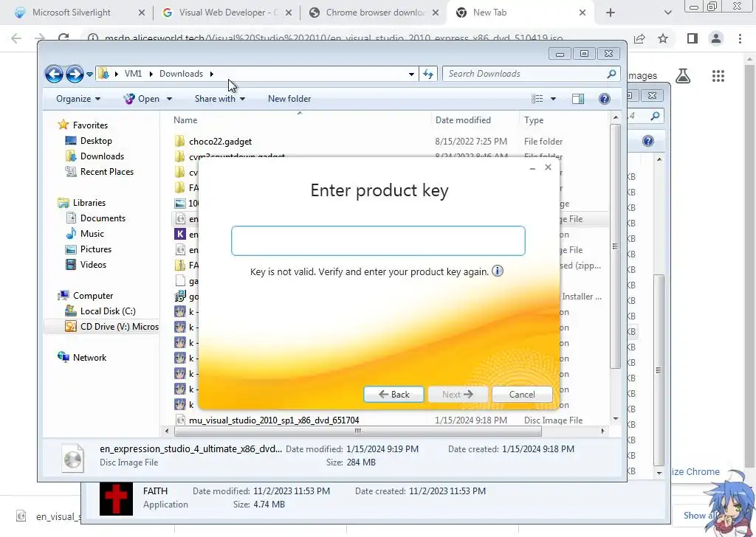
Task: Click the horizontal scrollbar in file list
Action: 357,431
